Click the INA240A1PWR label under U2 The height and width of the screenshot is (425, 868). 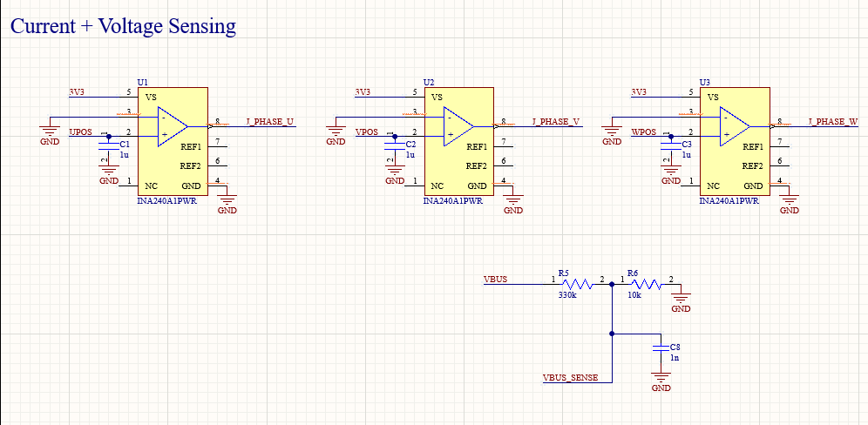(x=453, y=201)
